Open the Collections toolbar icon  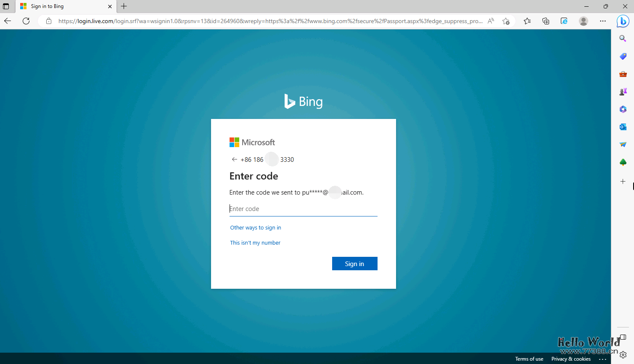[546, 21]
